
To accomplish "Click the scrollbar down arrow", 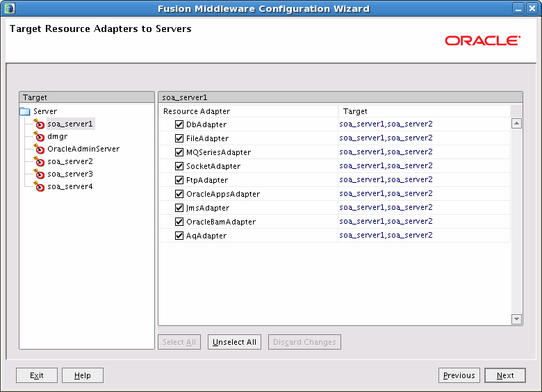I will [516, 319].
